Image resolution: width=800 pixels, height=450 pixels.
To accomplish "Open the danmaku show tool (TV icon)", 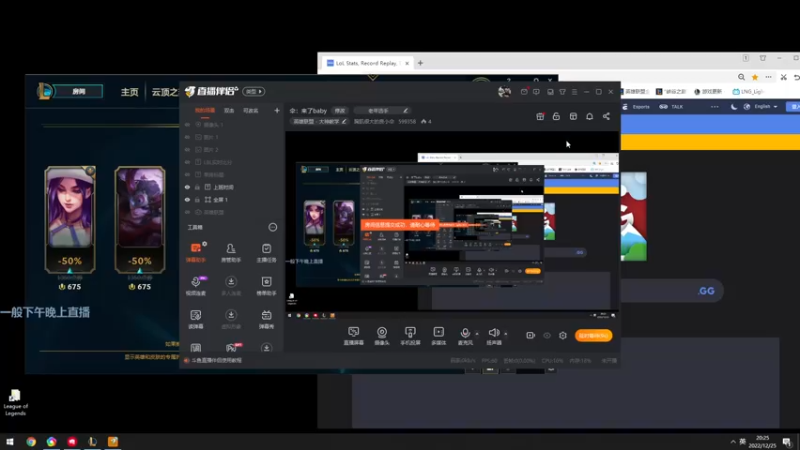I will pyautogui.click(x=266, y=318).
